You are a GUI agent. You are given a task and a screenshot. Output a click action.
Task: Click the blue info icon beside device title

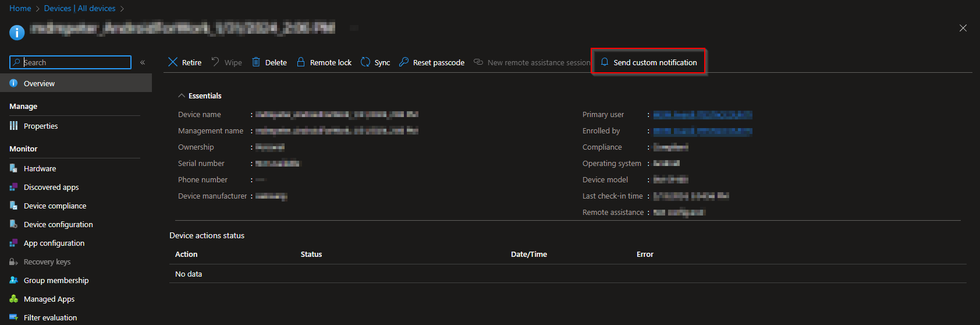click(17, 33)
